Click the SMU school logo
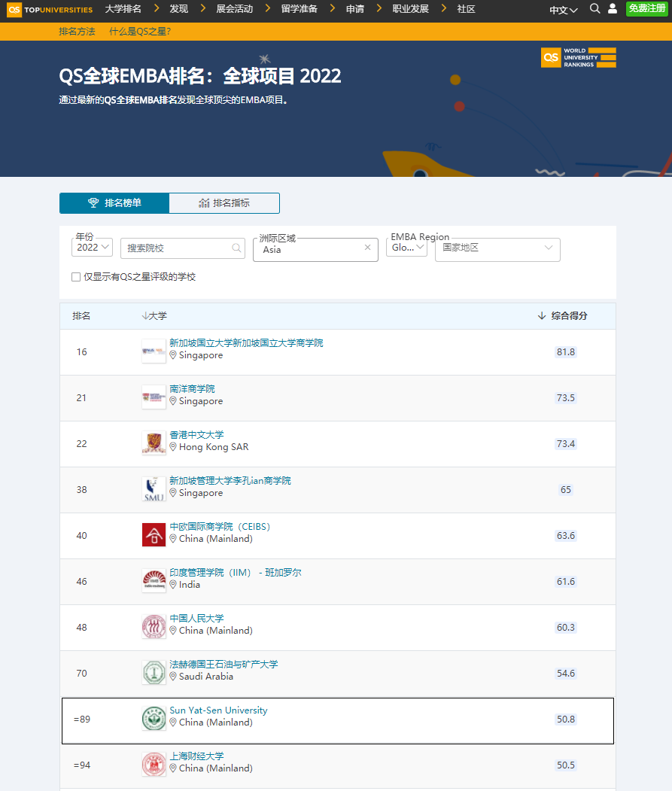Image resolution: width=672 pixels, height=791 pixels. pos(154,489)
